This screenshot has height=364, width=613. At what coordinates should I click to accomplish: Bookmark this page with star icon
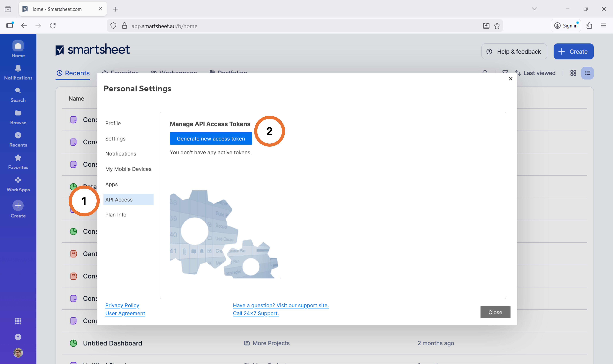coord(497,26)
